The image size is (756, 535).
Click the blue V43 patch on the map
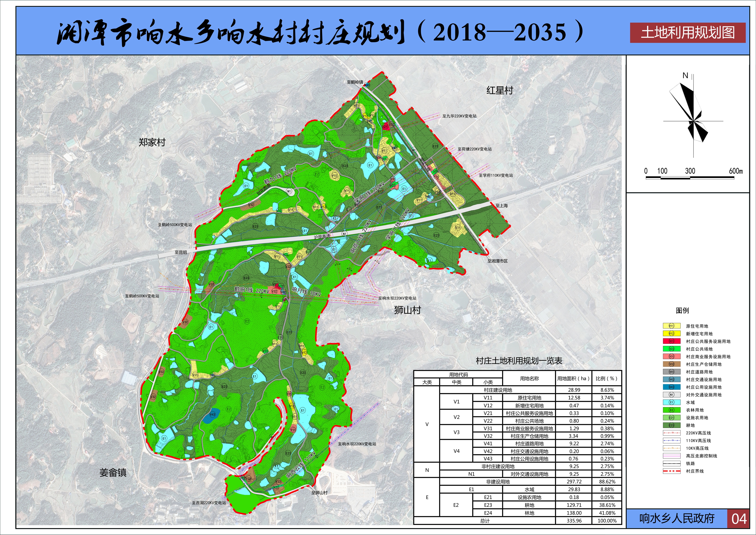[x=211, y=416]
